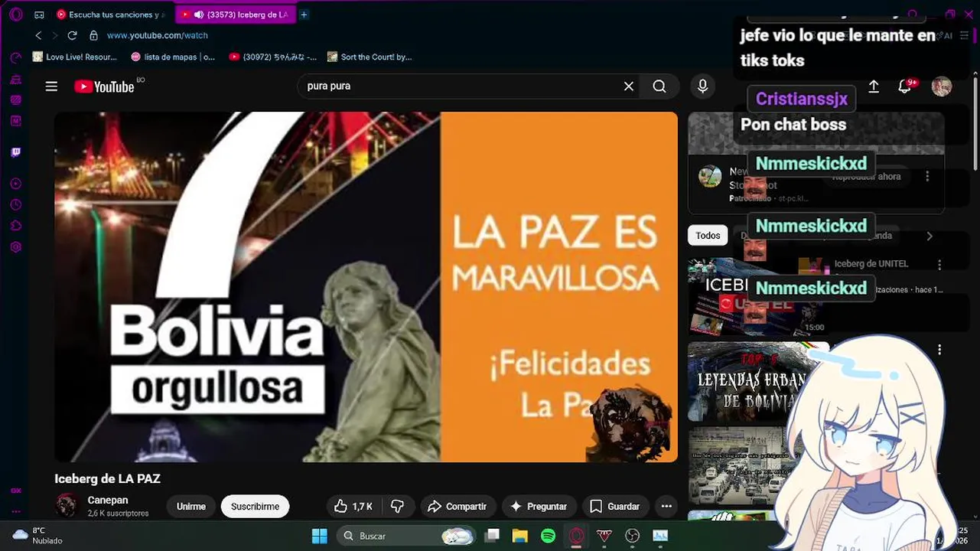Open the YouTube account avatar menu

pos(941,86)
